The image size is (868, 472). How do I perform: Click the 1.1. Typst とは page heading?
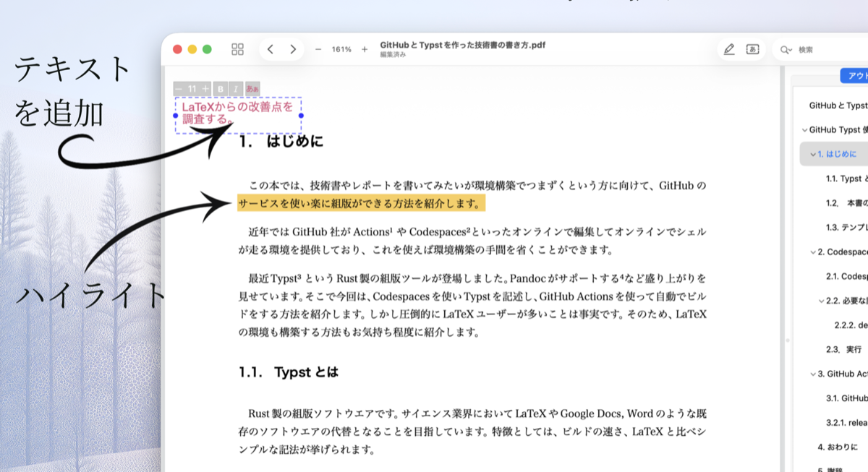tap(289, 373)
